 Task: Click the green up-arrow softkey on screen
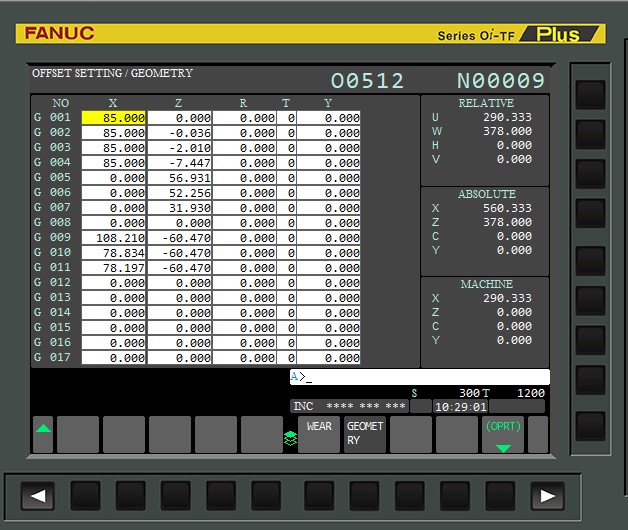pos(43,434)
